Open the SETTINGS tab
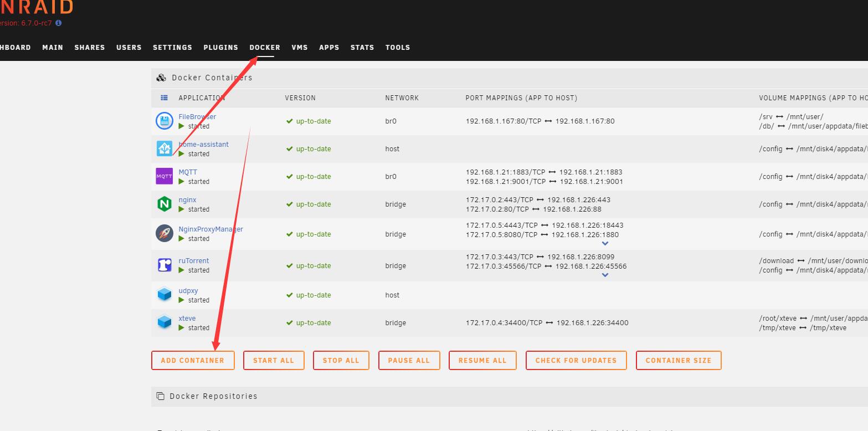Image resolution: width=868 pixels, height=431 pixels. [172, 48]
